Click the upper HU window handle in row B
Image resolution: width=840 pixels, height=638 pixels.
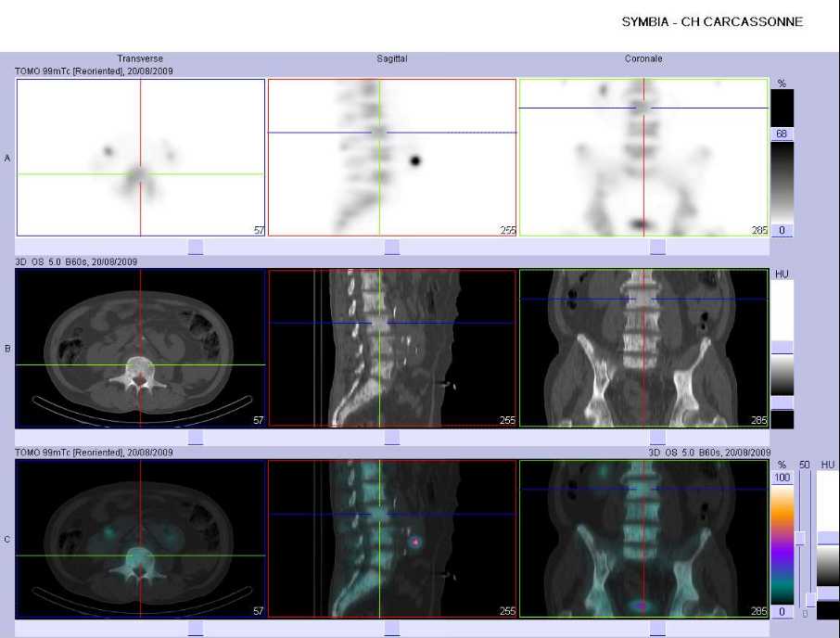tap(783, 347)
